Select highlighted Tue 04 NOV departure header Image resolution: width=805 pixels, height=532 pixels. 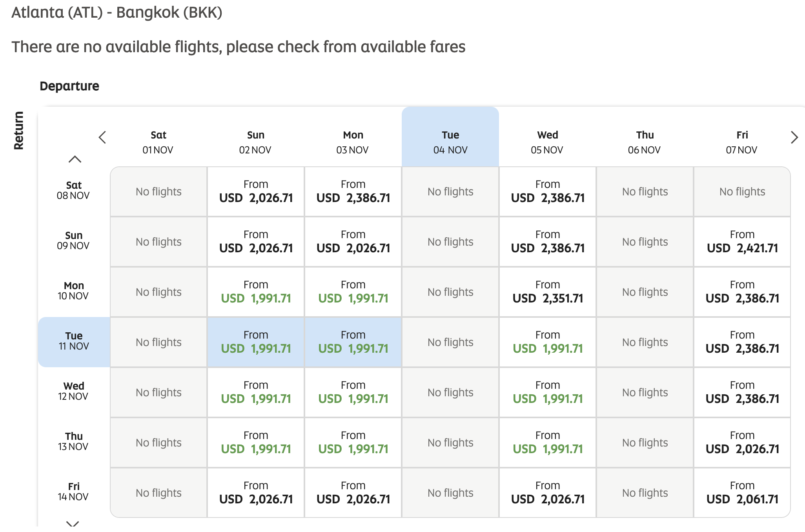pyautogui.click(x=450, y=137)
